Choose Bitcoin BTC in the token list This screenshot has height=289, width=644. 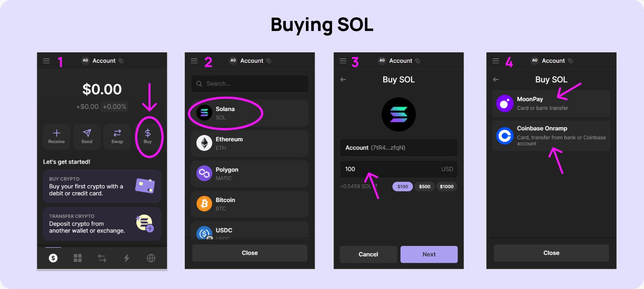tap(250, 204)
